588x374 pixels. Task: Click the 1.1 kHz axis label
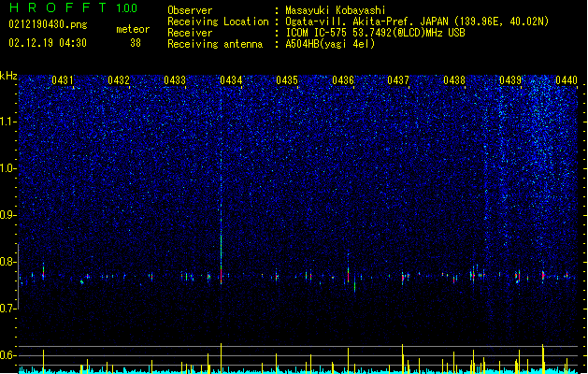click(x=8, y=122)
